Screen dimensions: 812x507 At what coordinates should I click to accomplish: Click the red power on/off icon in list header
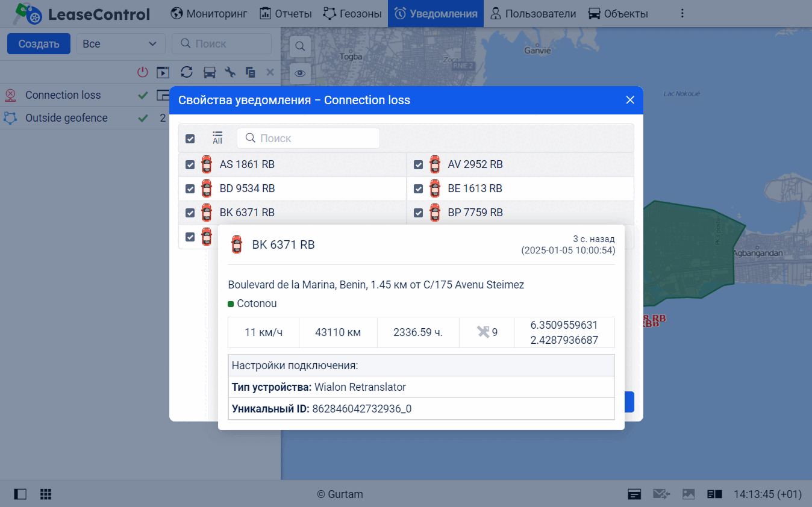142,72
